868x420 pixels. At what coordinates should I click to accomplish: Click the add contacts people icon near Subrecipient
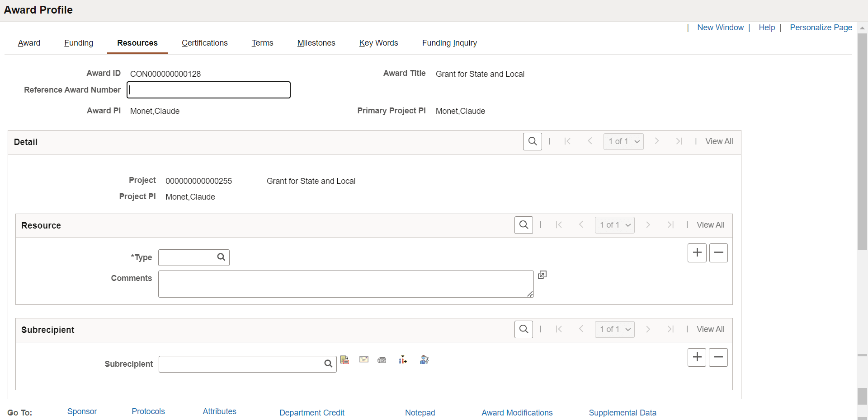point(402,360)
